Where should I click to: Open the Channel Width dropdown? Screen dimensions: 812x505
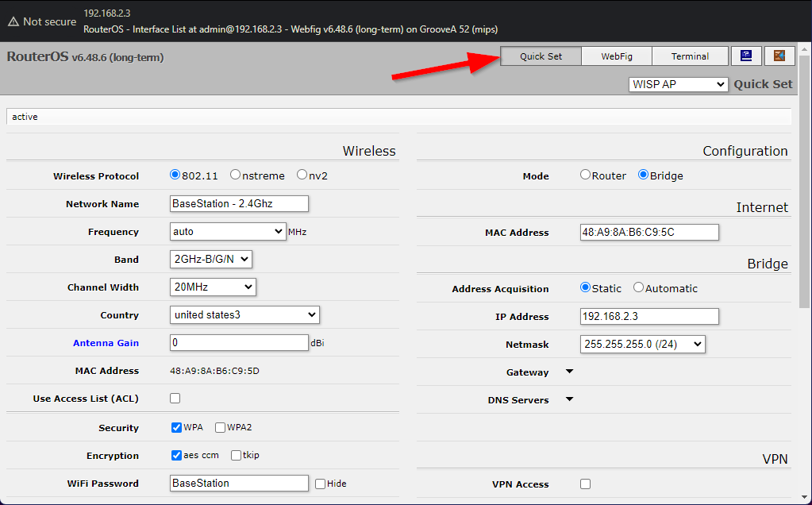click(x=211, y=287)
